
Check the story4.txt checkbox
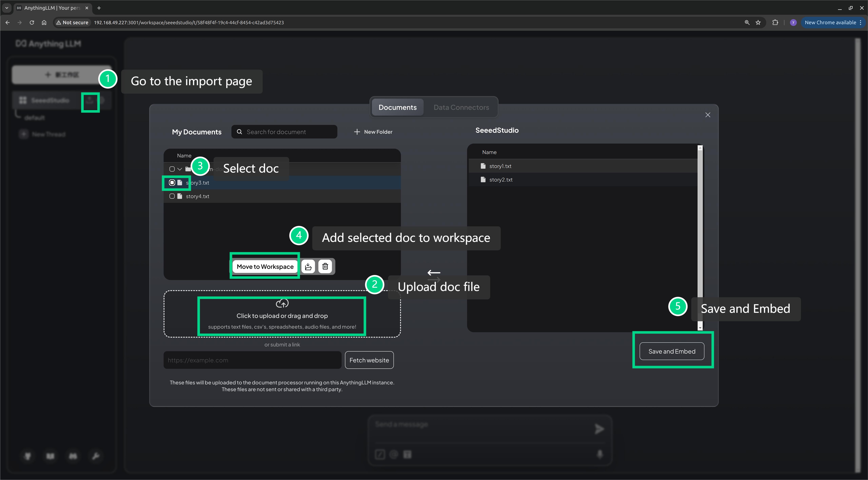(172, 196)
